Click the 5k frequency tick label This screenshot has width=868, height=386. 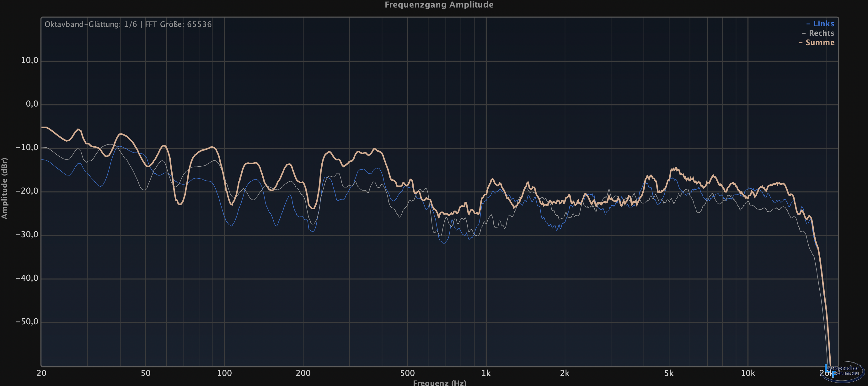(669, 373)
